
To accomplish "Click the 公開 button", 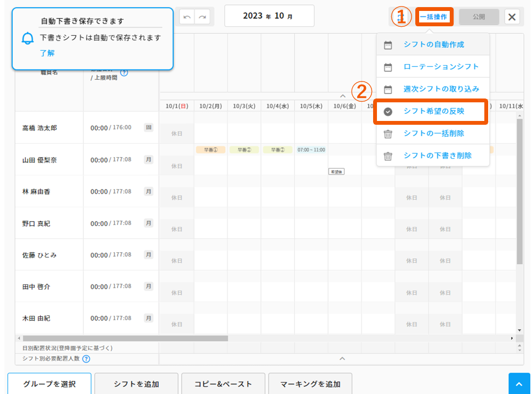I will [x=479, y=16].
